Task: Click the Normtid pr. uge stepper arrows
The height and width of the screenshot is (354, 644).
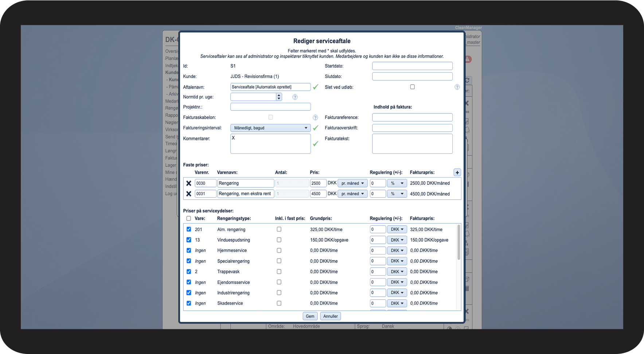Action: tap(279, 97)
